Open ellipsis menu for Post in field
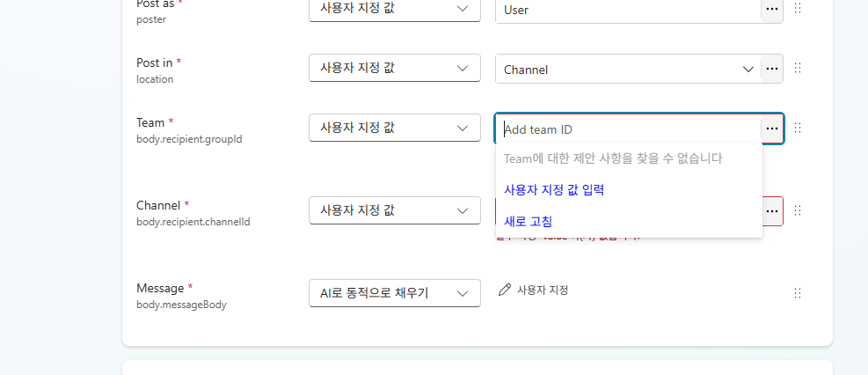This screenshot has height=375, width=868. (771, 69)
